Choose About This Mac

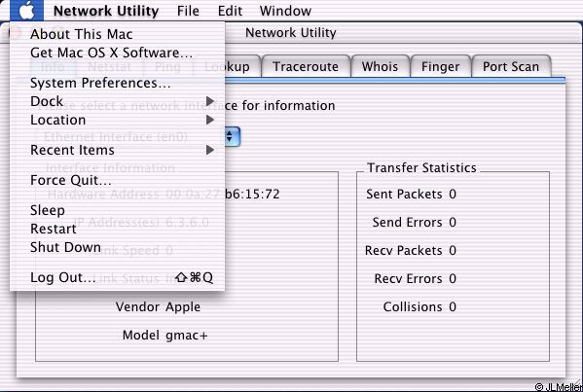tap(117, 34)
